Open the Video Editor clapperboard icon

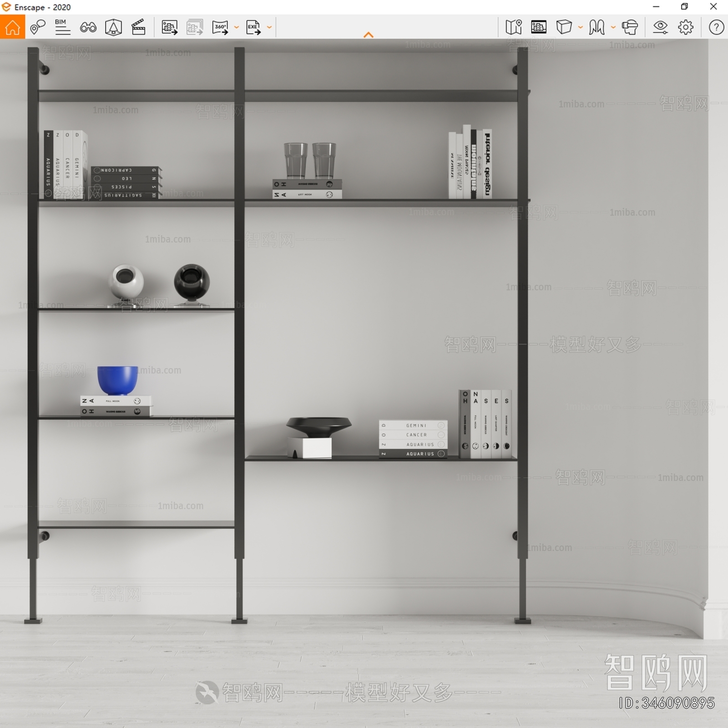pos(138,27)
